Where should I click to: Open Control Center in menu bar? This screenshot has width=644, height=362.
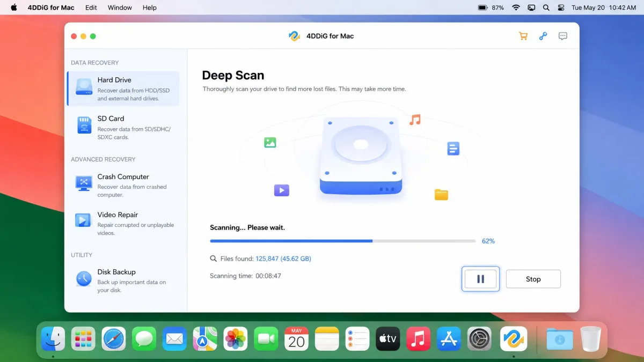tap(561, 8)
